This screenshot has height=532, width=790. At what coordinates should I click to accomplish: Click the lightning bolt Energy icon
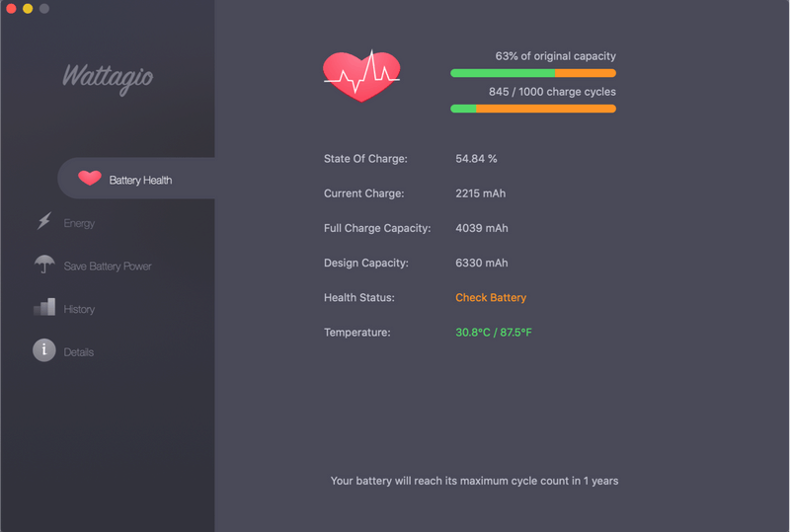(44, 221)
